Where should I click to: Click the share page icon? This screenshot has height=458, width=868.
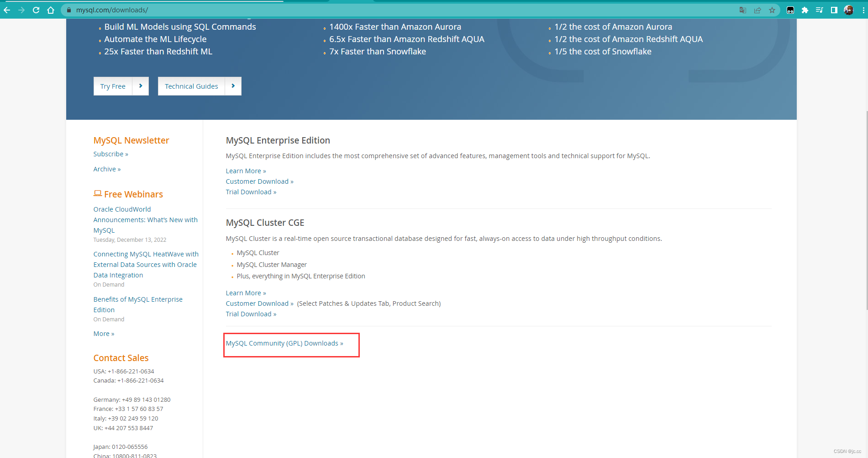tap(758, 10)
